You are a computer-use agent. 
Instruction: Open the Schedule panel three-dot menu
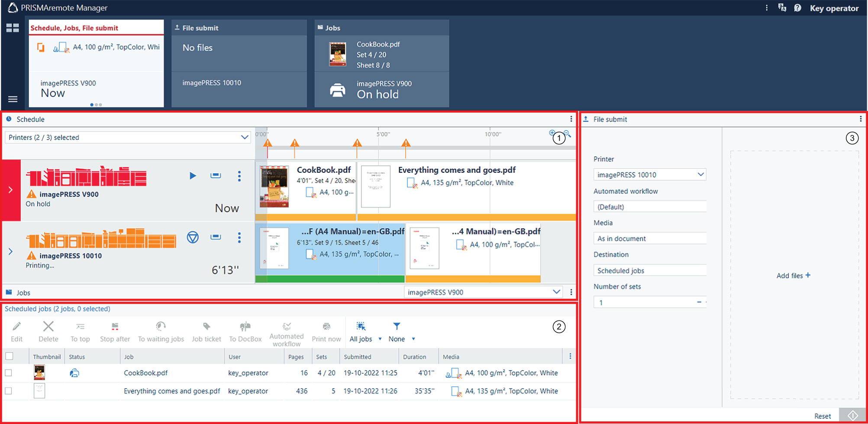click(x=571, y=119)
